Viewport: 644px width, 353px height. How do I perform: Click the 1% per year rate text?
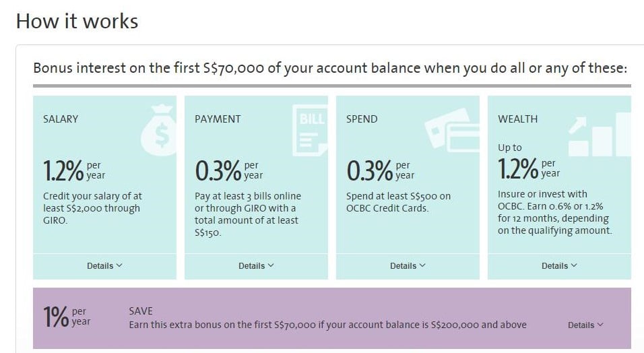(x=67, y=317)
